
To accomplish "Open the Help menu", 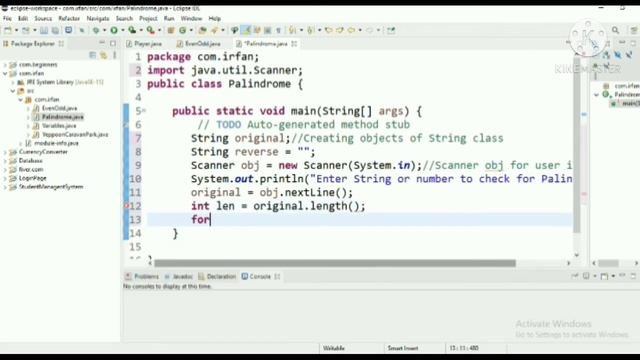I will (x=215, y=18).
